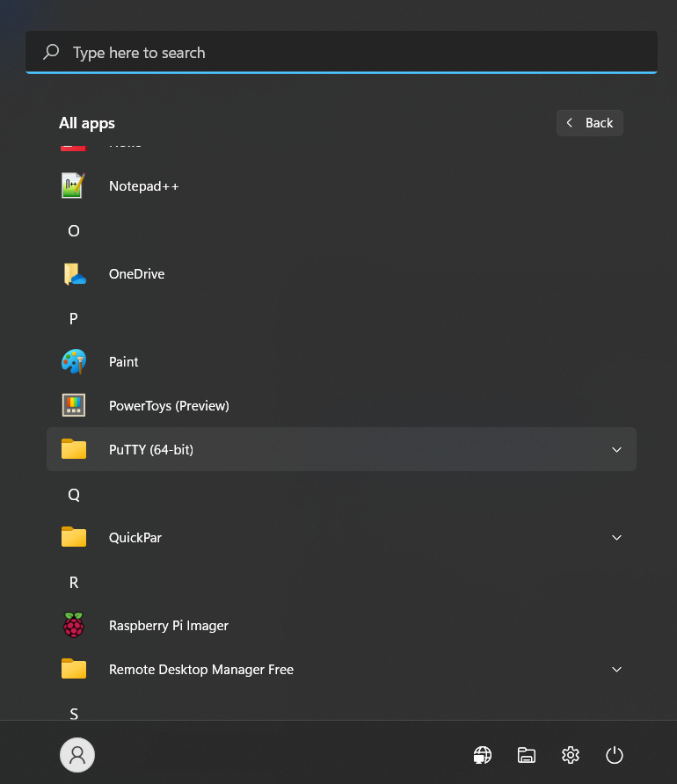Jump to letter O section header
Viewport: 677px width, 784px height.
(74, 231)
